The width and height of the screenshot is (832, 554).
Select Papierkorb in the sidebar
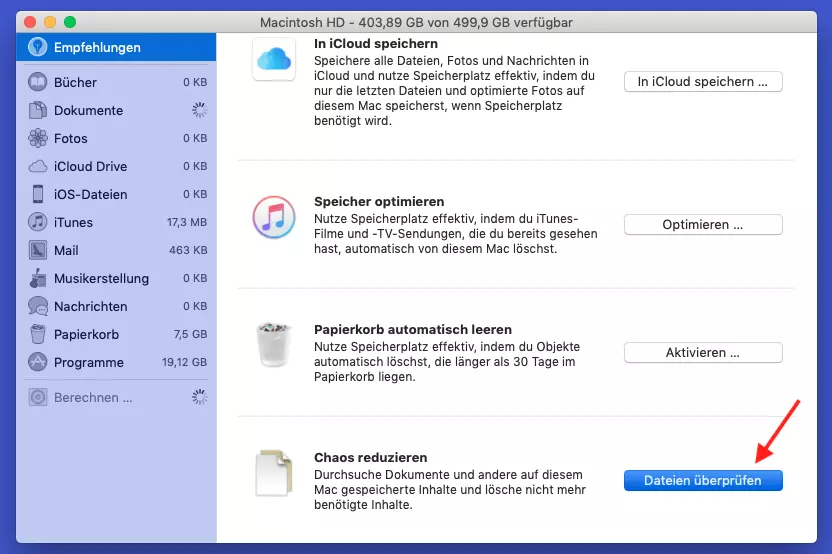point(116,334)
